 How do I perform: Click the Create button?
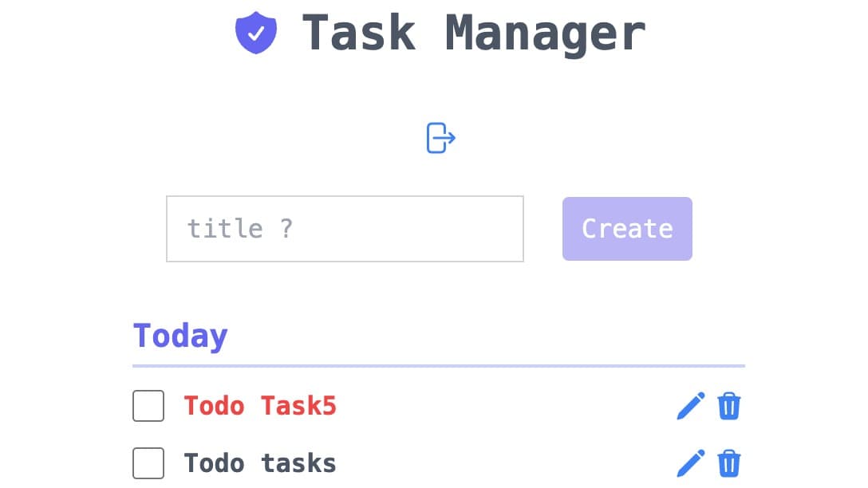point(627,229)
